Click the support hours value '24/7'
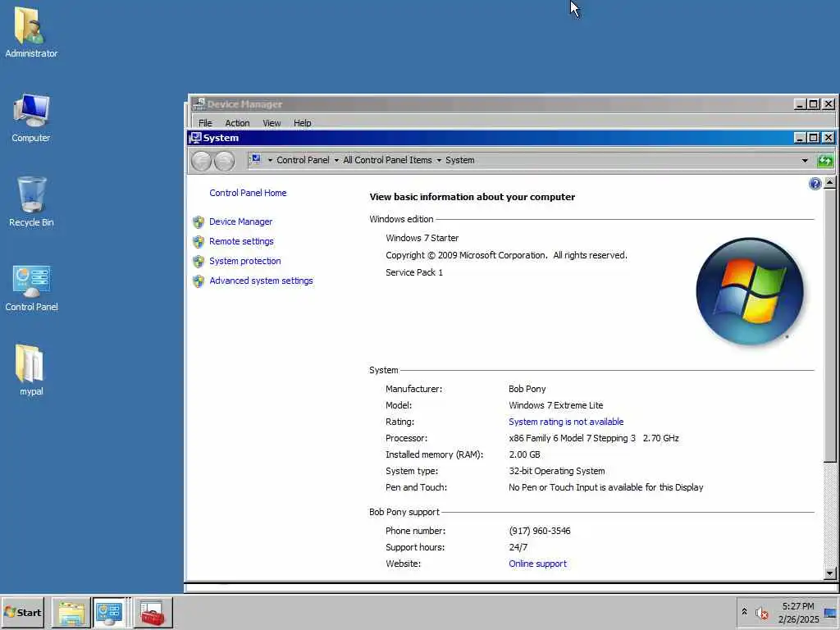The image size is (840, 630). (518, 547)
